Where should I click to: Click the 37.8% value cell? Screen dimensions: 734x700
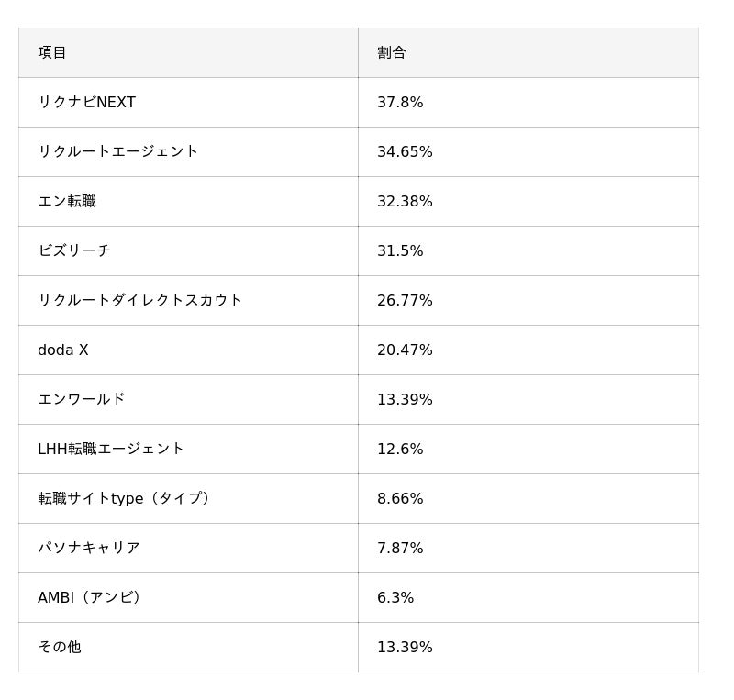click(400, 103)
